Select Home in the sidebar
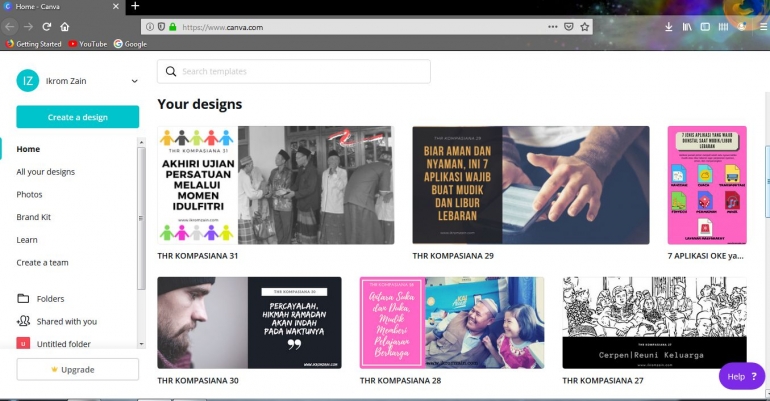 pyautogui.click(x=28, y=149)
